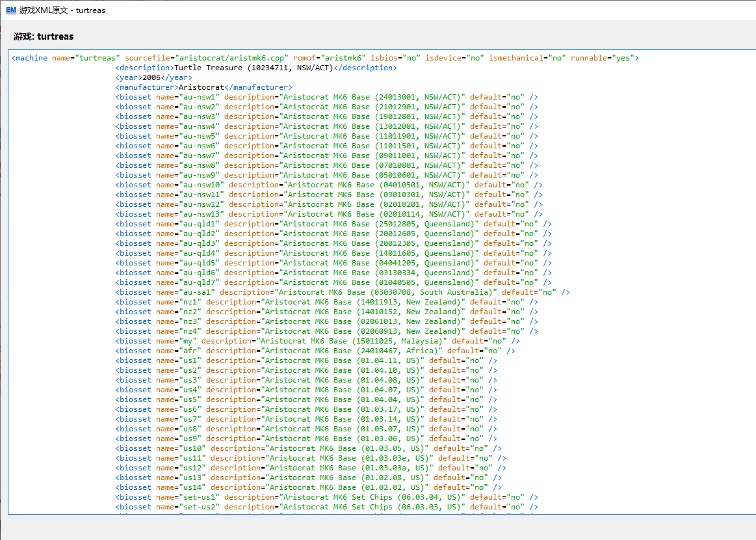
Task: Click the biosset line named "us10"
Action: [309, 448]
